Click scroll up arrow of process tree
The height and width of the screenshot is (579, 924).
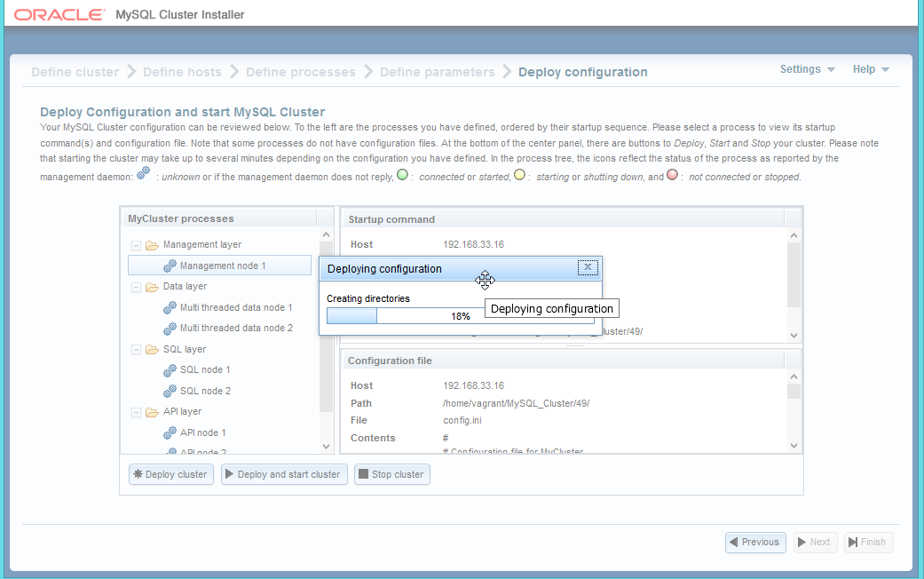[326, 235]
